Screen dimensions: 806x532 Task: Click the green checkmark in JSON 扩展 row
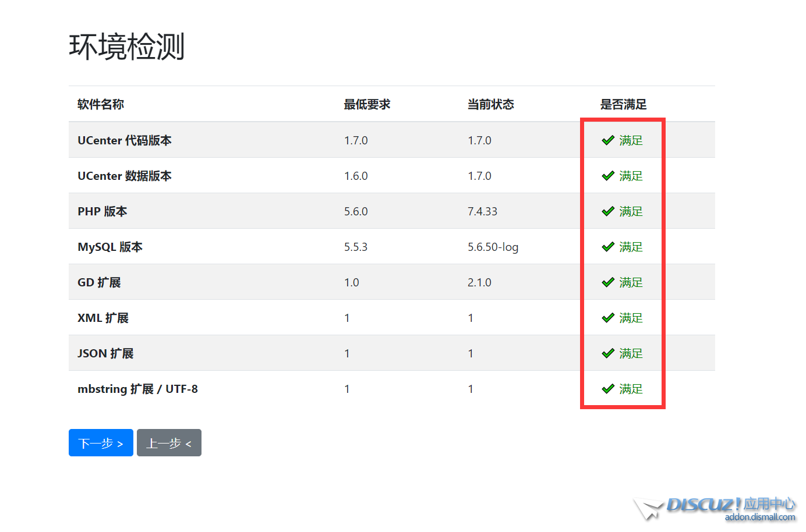coord(608,353)
